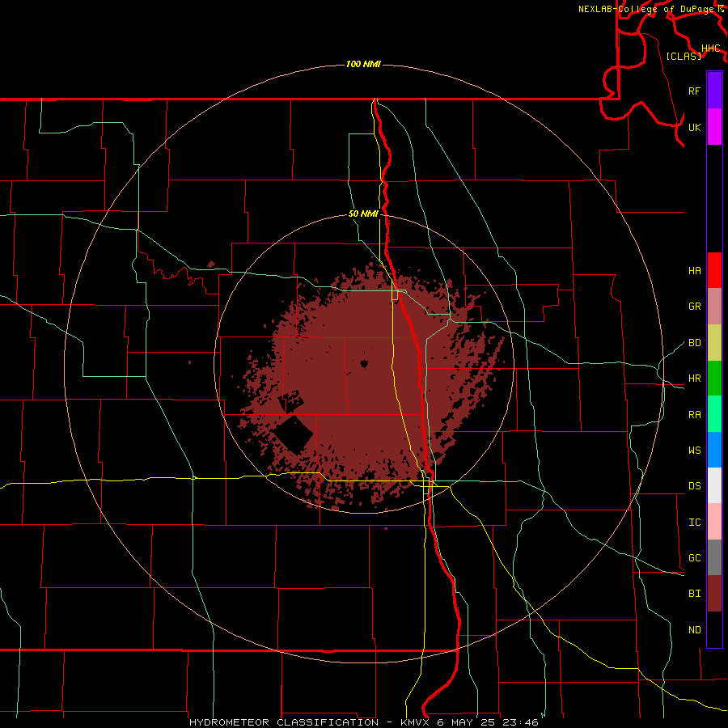
Task: Click the NEXLAB-College of DuPage text
Action: point(645,9)
